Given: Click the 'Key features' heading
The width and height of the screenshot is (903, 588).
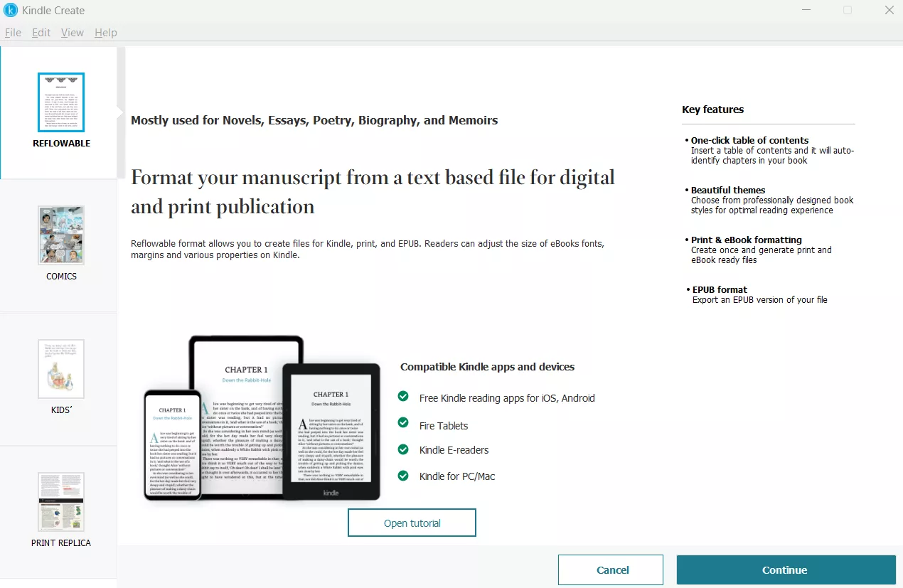Looking at the screenshot, I should tap(712, 109).
